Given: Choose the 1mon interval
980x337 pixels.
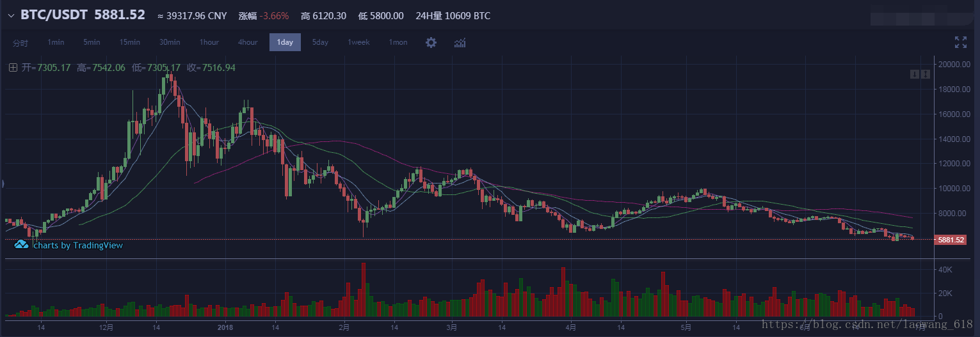Looking at the screenshot, I should coord(398,42).
